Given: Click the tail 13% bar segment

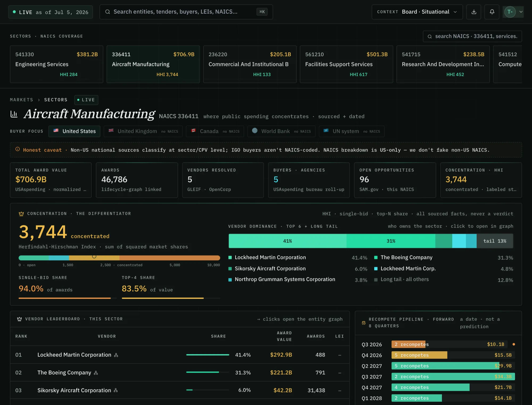Looking at the screenshot, I should click(495, 241).
